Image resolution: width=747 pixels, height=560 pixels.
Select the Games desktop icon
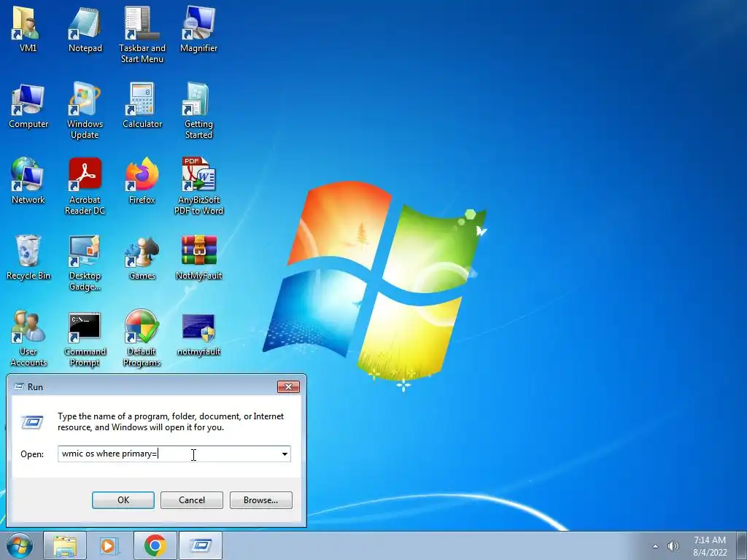(x=142, y=257)
